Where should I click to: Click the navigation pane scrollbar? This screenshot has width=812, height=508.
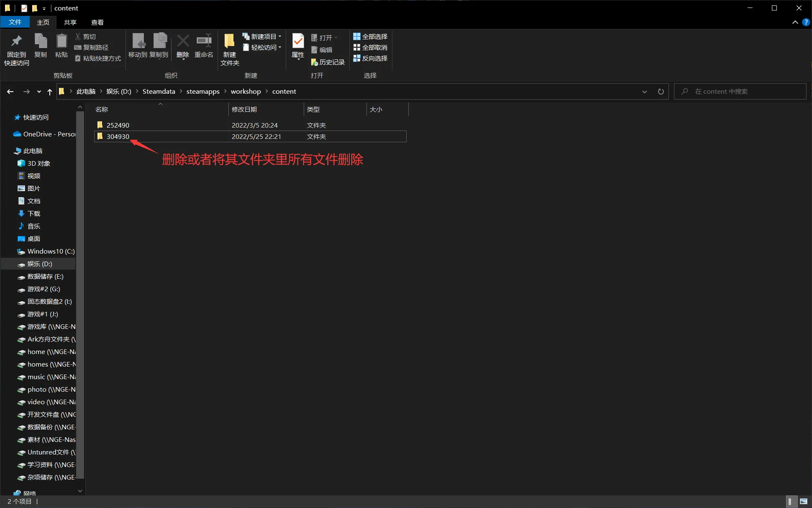pos(80,293)
